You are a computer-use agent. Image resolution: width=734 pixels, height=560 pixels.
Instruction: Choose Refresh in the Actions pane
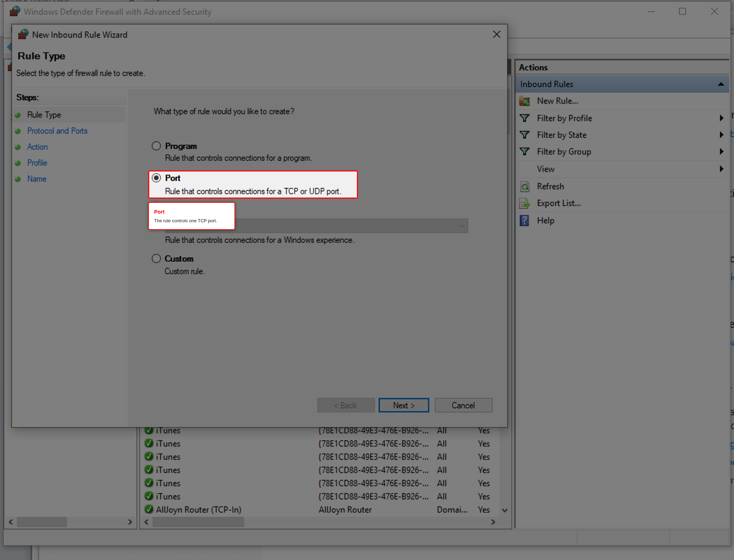[x=550, y=186]
